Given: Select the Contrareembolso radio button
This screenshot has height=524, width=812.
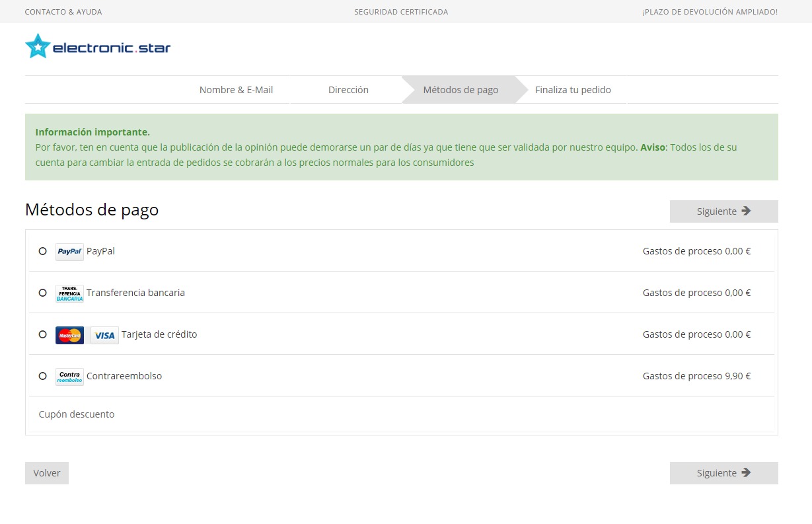Looking at the screenshot, I should point(43,376).
